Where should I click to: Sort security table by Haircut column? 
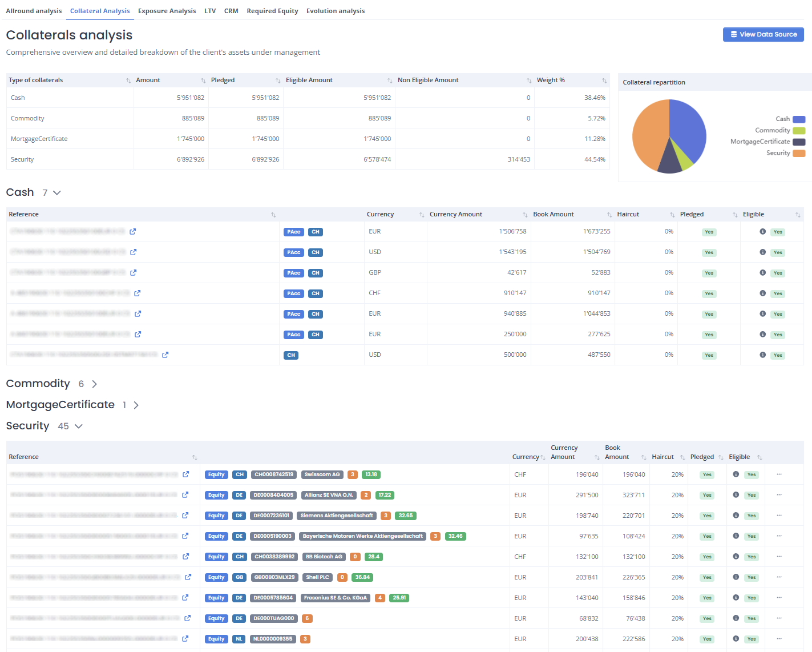[x=682, y=457]
